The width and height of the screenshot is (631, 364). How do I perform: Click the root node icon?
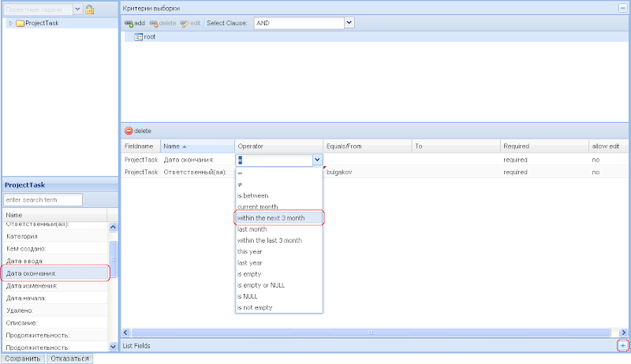click(138, 37)
